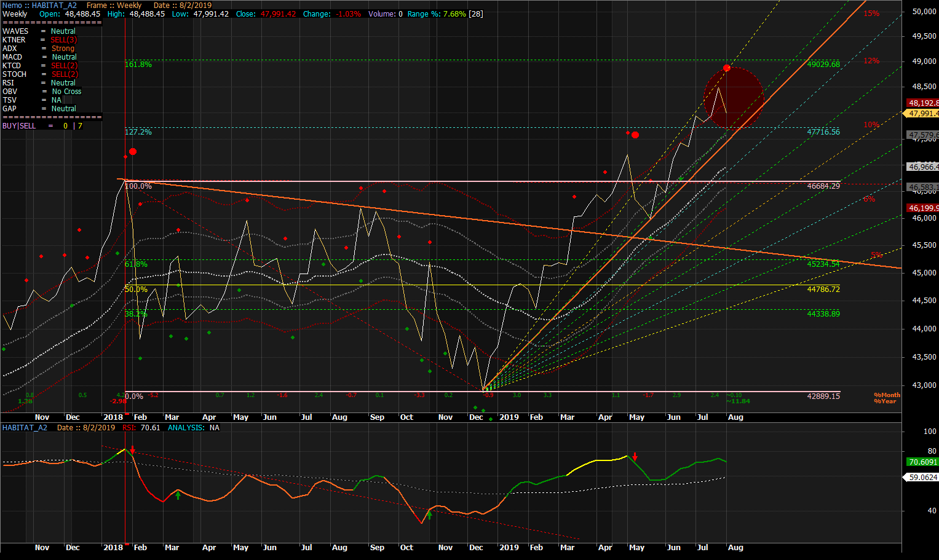Image resolution: width=939 pixels, height=560 pixels.
Task: Click the %Month legend label
Action: click(887, 395)
